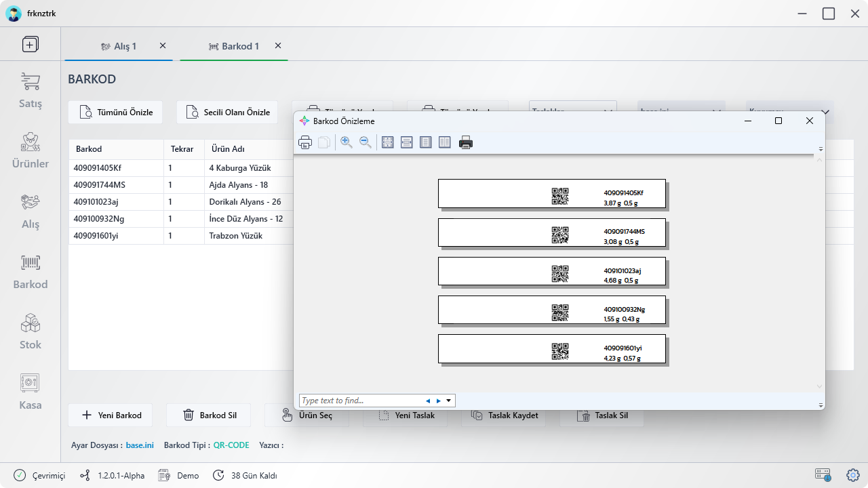Click the base.ini settings file link

(x=140, y=445)
